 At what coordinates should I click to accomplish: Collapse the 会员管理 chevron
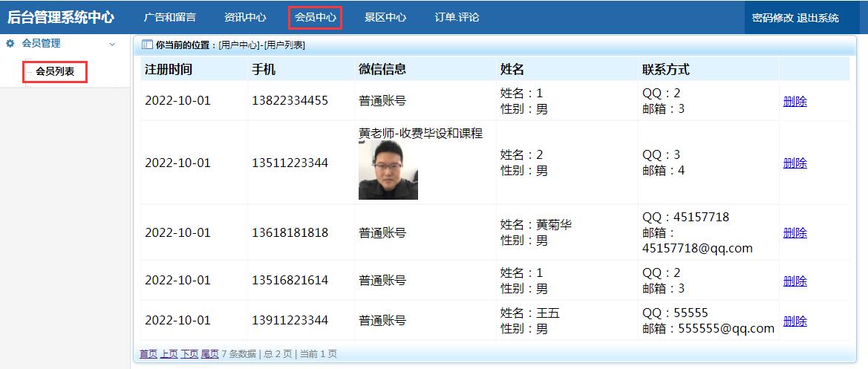point(112,45)
